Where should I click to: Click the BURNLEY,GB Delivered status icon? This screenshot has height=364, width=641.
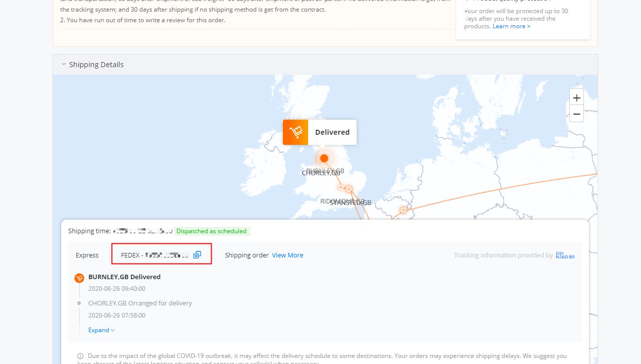(79, 278)
